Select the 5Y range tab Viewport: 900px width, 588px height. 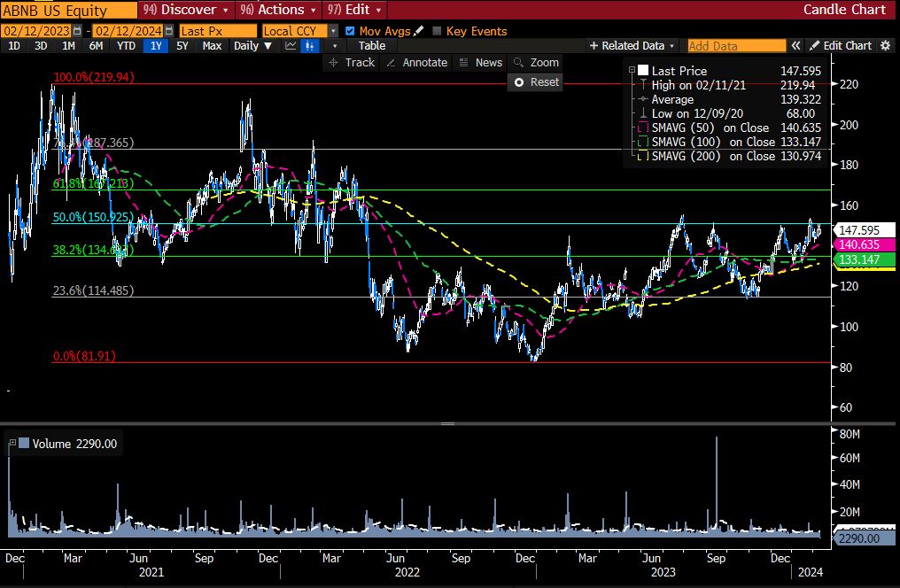[x=182, y=46]
